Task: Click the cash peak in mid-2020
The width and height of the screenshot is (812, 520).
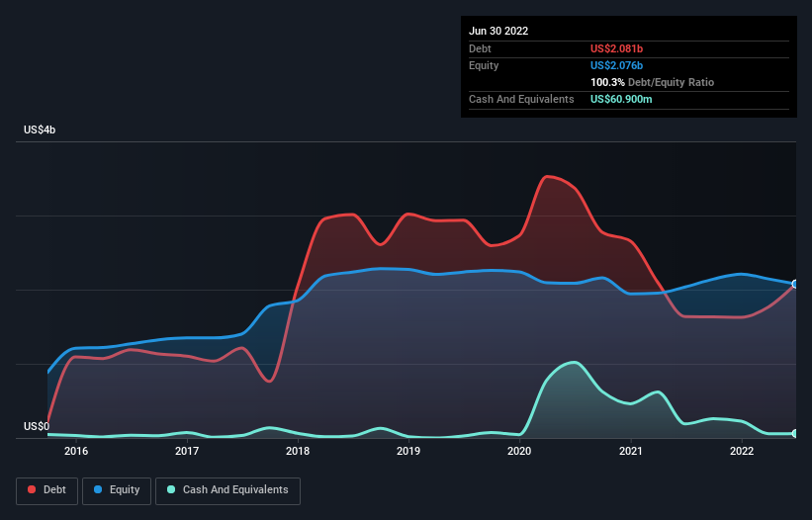Action: click(574, 362)
